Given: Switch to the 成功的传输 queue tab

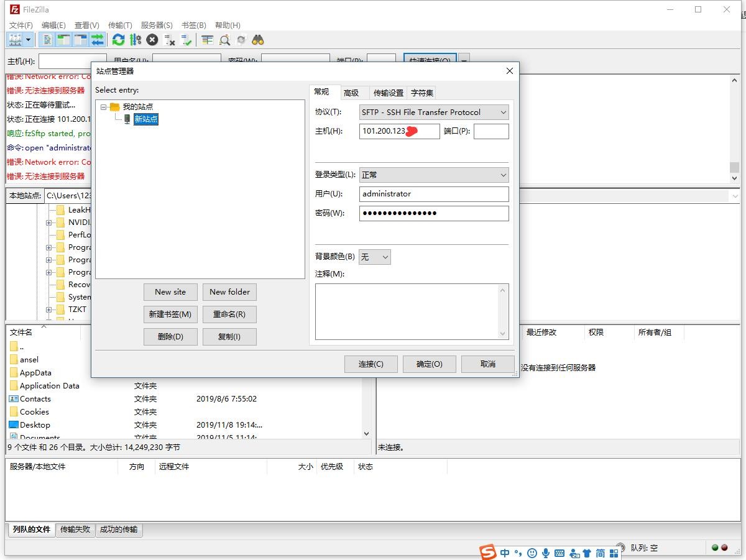Looking at the screenshot, I should tap(119, 530).
